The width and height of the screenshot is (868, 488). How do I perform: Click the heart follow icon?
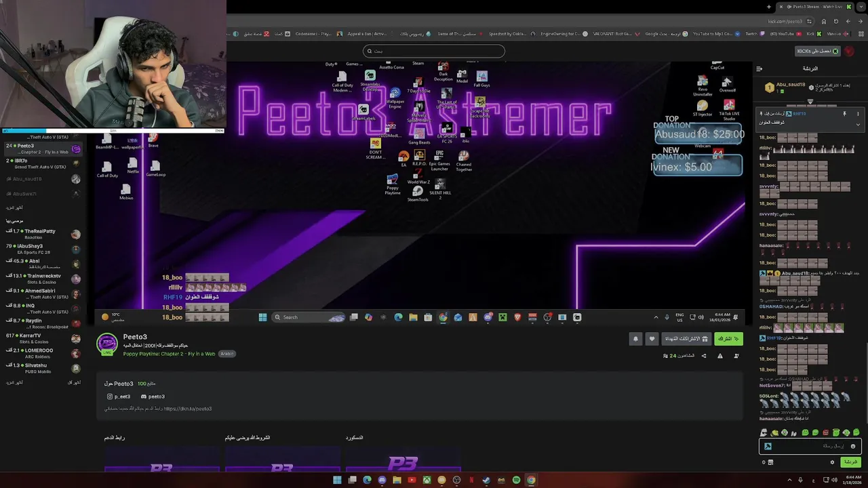[652, 339]
